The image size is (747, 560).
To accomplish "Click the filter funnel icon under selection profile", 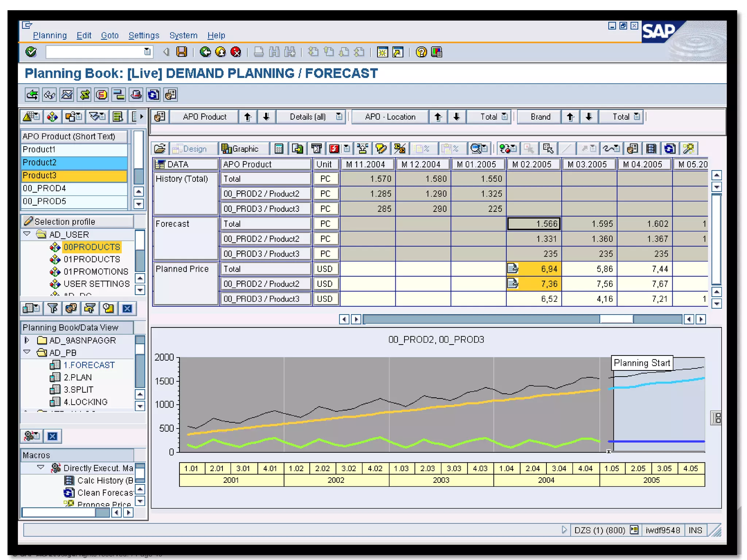I will coord(53,308).
